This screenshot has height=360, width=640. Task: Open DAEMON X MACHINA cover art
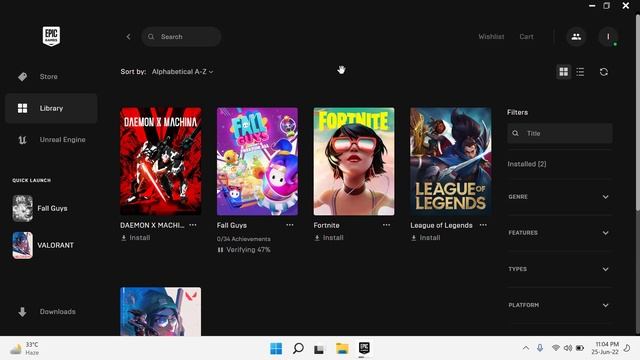click(x=160, y=161)
